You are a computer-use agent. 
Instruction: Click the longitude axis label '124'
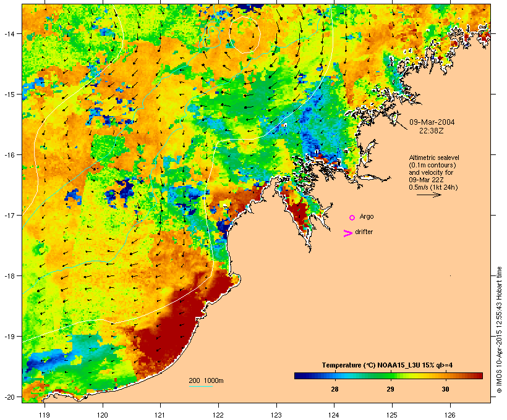pos(334,415)
